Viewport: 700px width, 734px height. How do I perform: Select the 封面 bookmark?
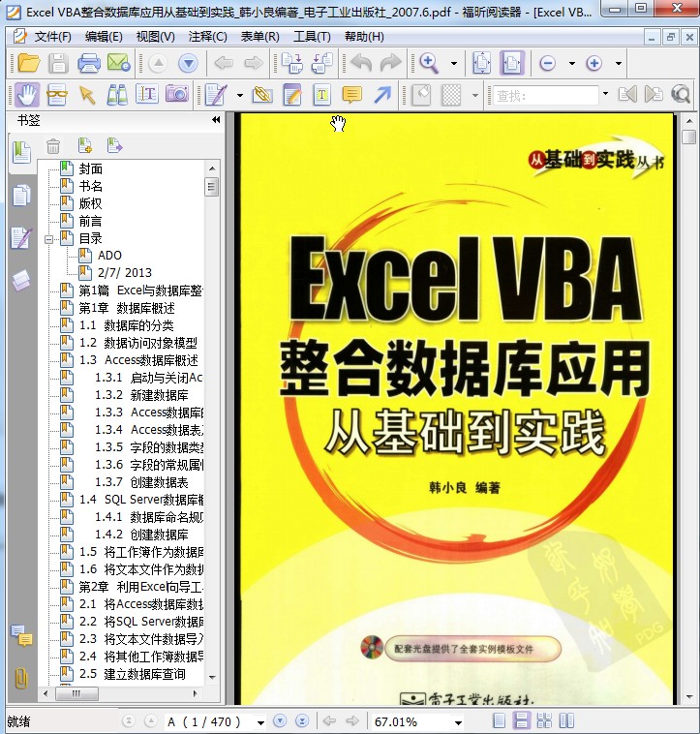(x=90, y=169)
